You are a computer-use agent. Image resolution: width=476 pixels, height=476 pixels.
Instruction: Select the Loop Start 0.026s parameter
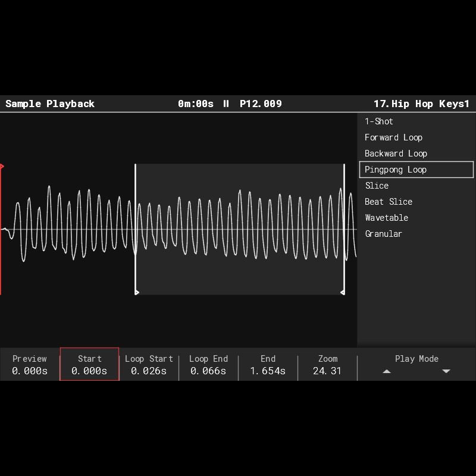149,364
